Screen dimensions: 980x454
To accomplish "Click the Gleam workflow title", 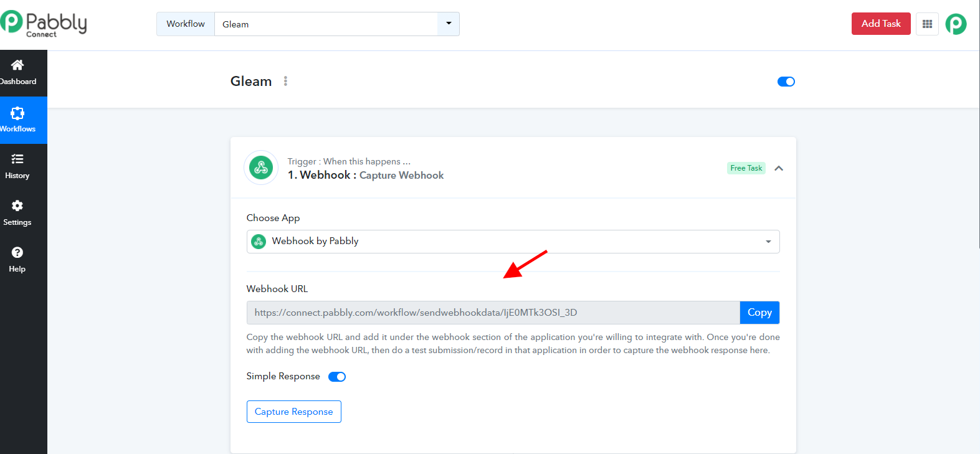I will pos(251,81).
